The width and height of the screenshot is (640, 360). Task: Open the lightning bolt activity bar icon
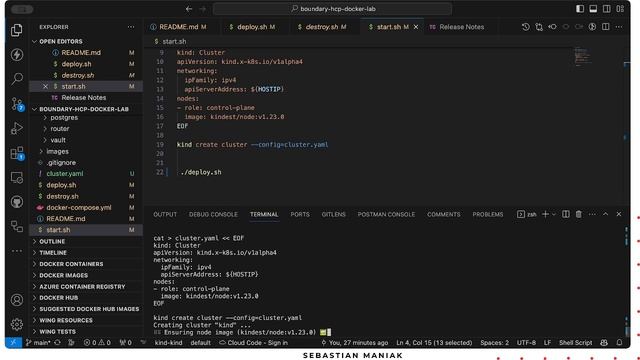pos(17,54)
